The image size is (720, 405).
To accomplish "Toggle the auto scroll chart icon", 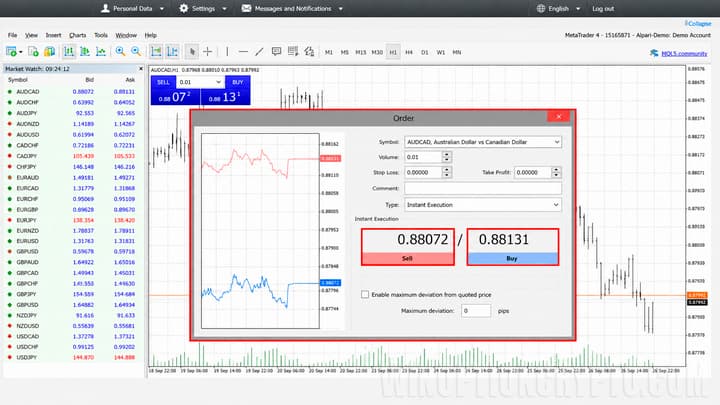I will [x=156, y=52].
